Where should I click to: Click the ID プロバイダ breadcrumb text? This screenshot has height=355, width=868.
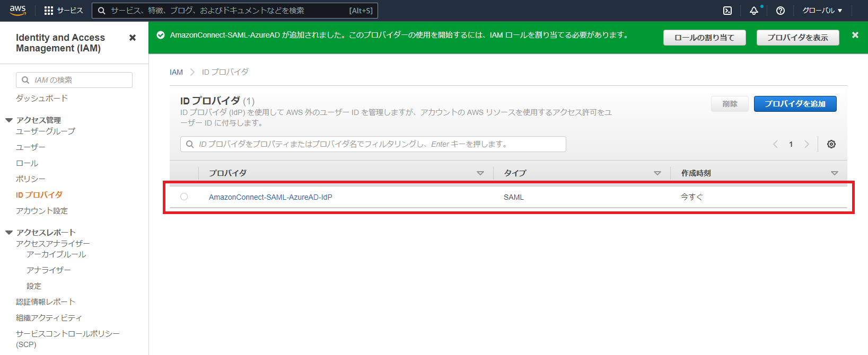(225, 72)
